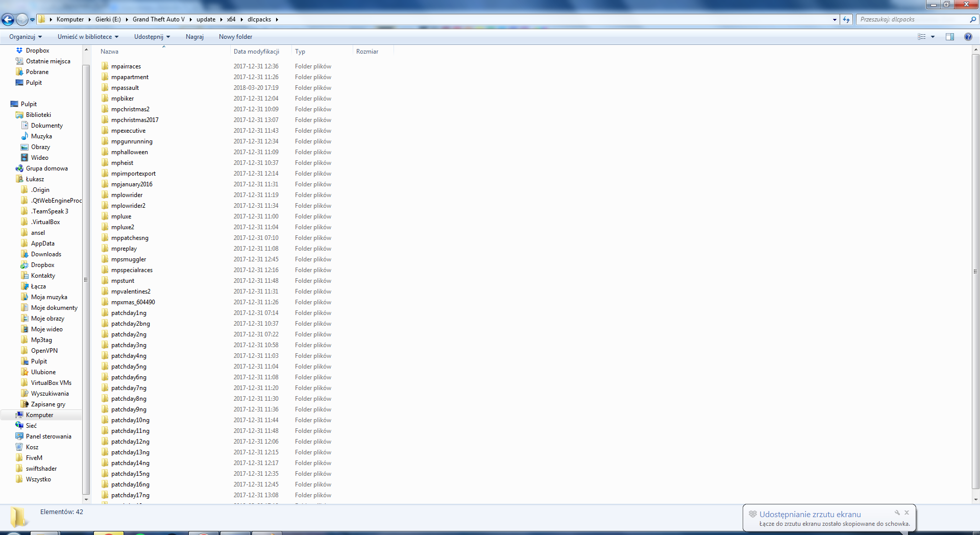This screenshot has height=535, width=980.
Task: Select the Dropbox icon in Favorites
Action: (19, 51)
